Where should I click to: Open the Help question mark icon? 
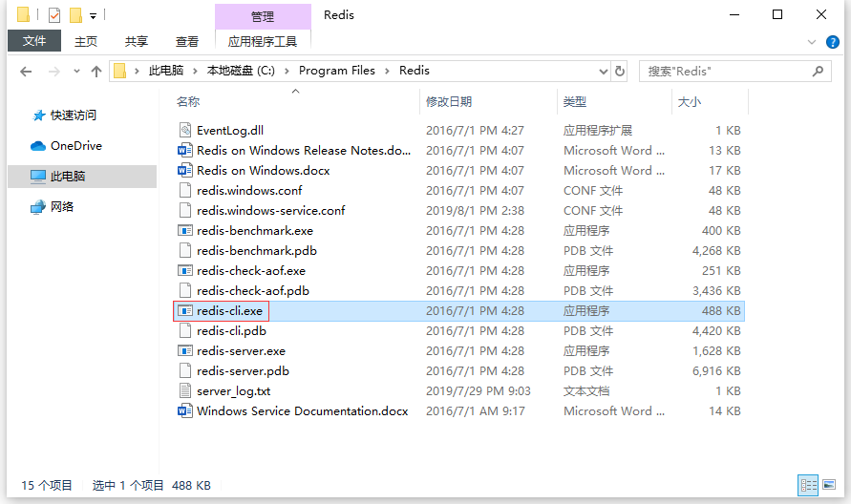pos(833,42)
